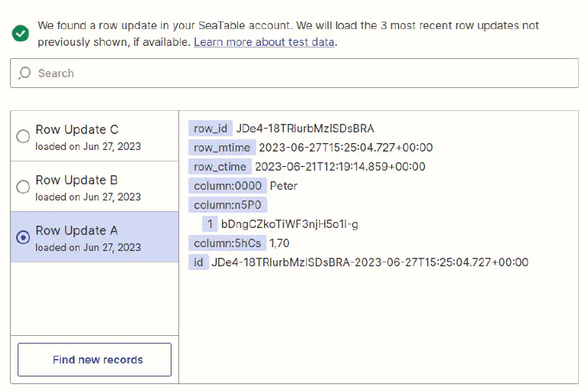Click the Row Update C list item title
This screenshot has height=391, width=588.
77,130
